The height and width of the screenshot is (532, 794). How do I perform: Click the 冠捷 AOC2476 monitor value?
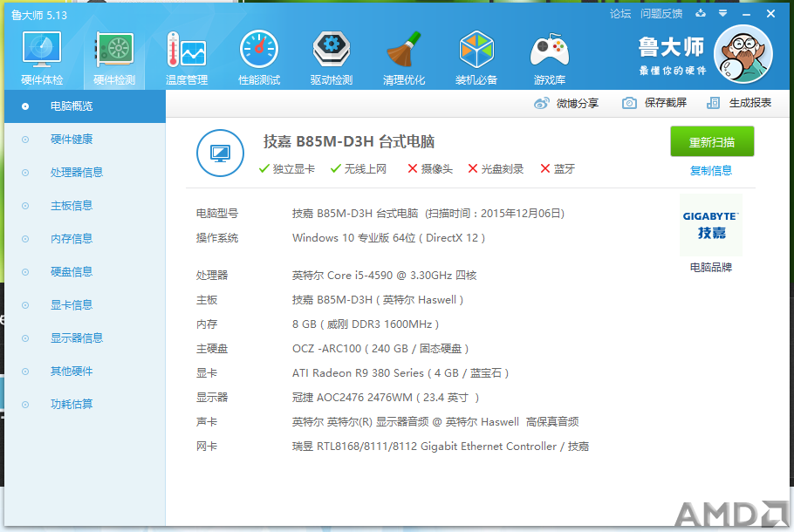pyautogui.click(x=386, y=398)
